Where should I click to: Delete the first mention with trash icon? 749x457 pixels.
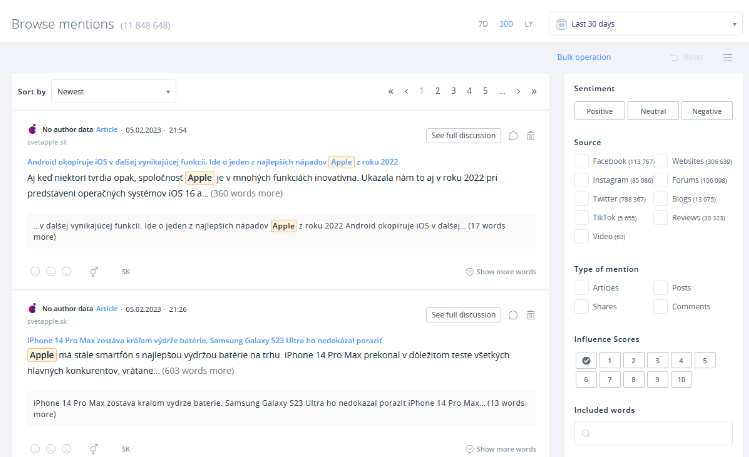pos(531,135)
